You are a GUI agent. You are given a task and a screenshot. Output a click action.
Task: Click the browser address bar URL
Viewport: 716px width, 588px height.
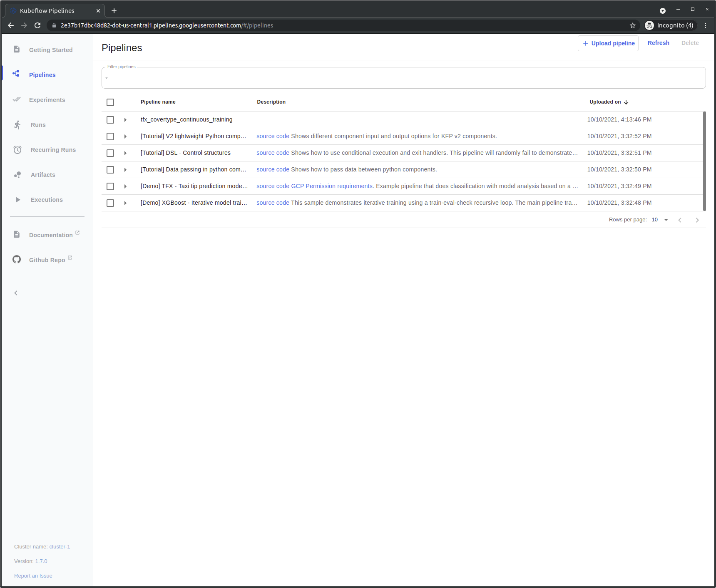coord(167,25)
